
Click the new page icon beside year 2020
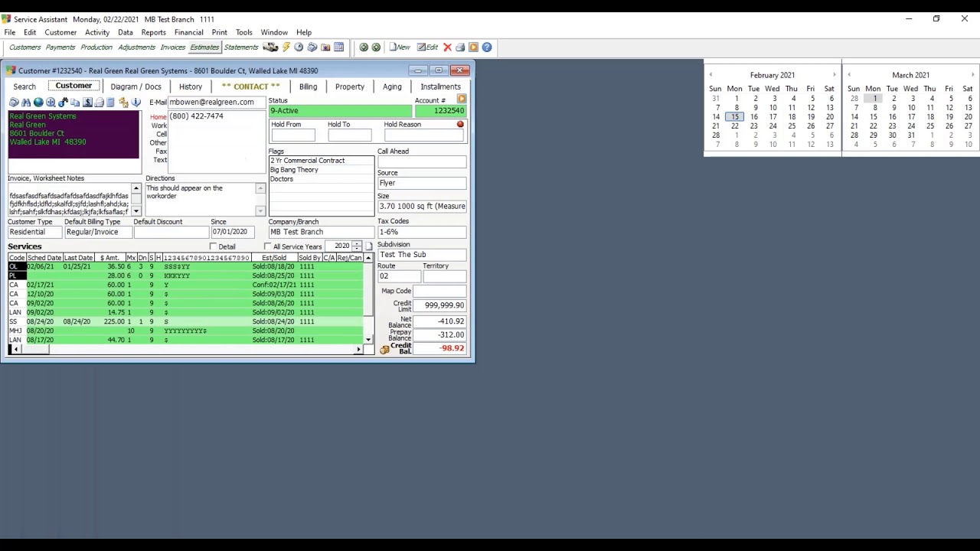coord(368,246)
